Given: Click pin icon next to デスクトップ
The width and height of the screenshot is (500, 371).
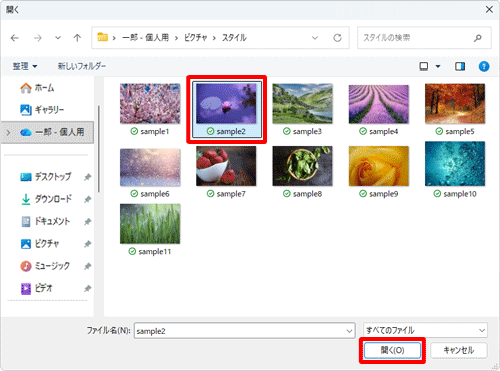Looking at the screenshot, I should pos(87,177).
